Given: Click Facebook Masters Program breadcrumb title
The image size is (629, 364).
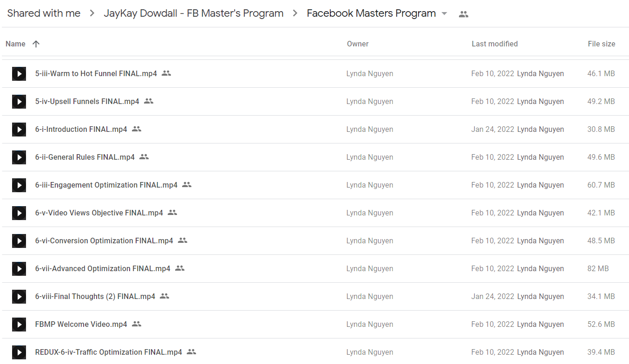Looking at the screenshot, I should tap(371, 13).
